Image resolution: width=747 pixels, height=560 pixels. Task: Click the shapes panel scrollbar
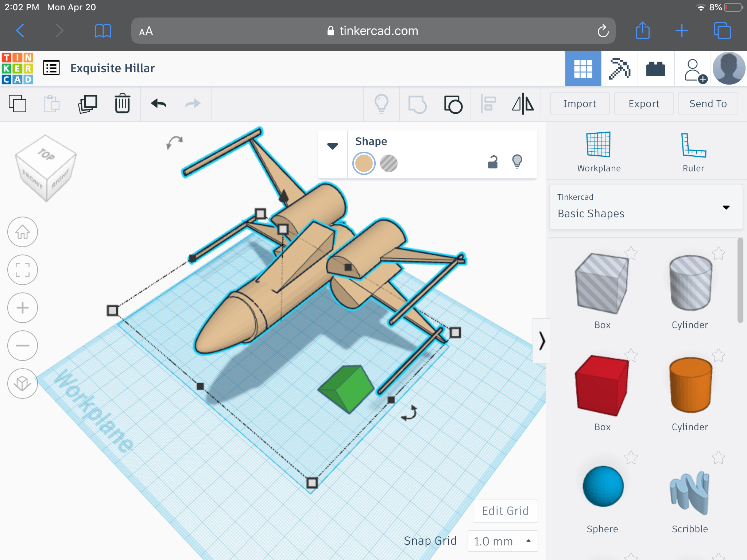(740, 281)
